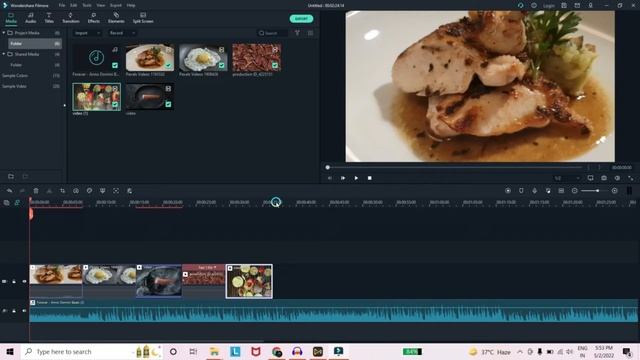Open the View menu
The width and height of the screenshot is (640, 360).
[x=100, y=5]
